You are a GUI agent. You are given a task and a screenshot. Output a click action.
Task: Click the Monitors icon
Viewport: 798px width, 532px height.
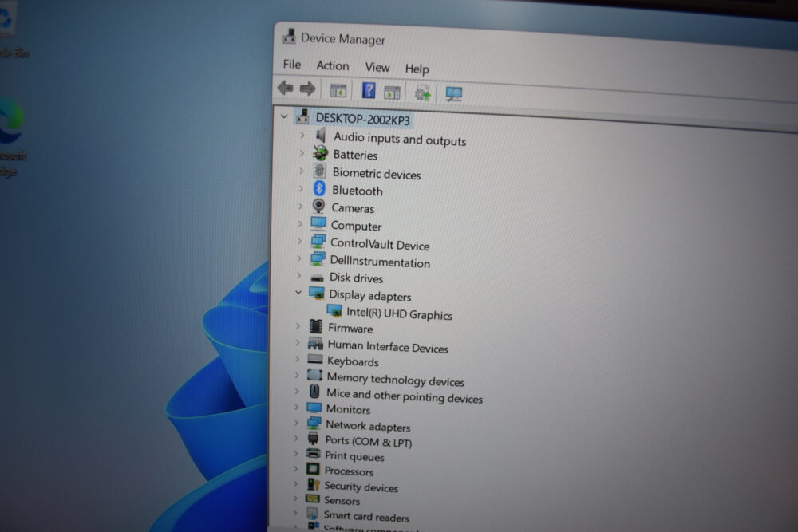point(314,408)
